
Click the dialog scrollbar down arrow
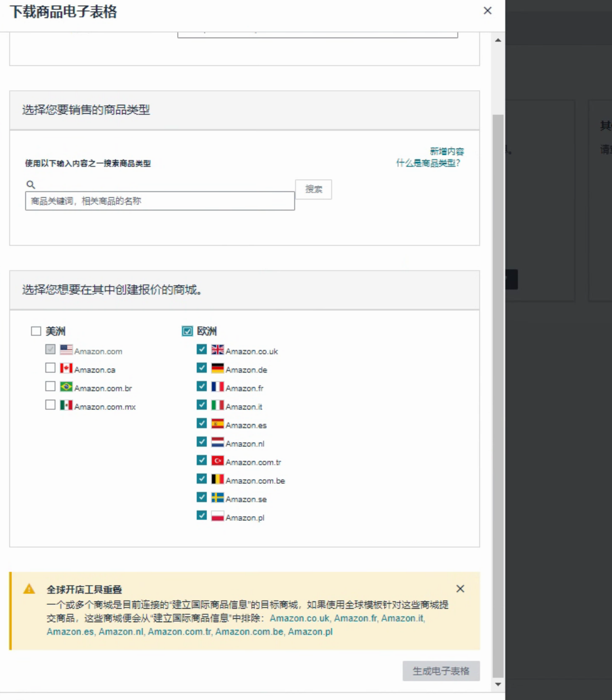coord(498,684)
